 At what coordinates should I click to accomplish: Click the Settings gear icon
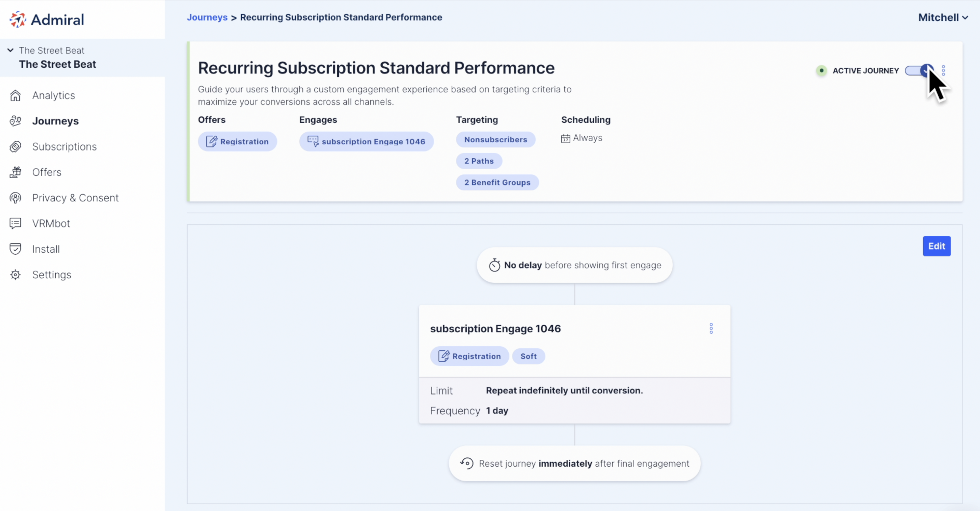click(x=15, y=274)
